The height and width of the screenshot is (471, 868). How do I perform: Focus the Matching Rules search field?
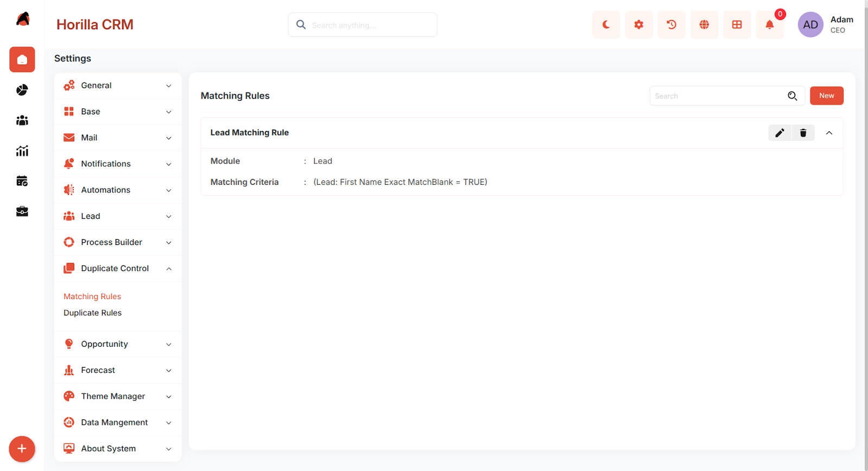pyautogui.click(x=727, y=96)
